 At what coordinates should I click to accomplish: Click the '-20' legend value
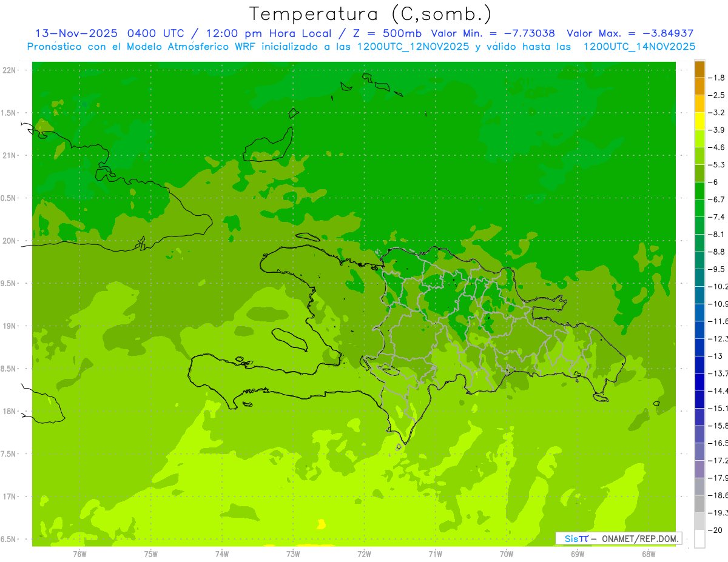[x=716, y=530]
